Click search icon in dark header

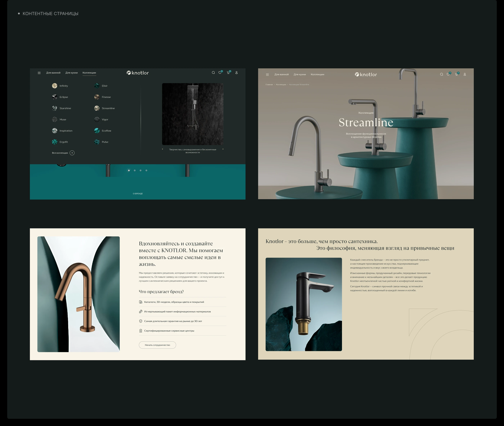pyautogui.click(x=213, y=73)
